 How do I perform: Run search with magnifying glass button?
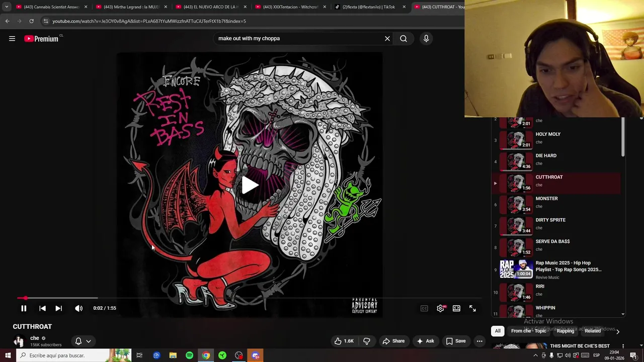[404, 39]
